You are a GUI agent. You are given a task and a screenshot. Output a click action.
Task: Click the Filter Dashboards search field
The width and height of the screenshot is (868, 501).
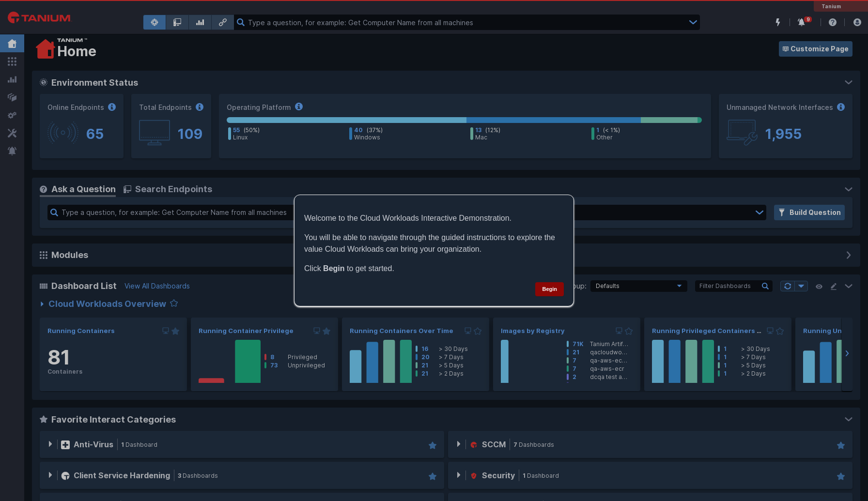[728, 286]
